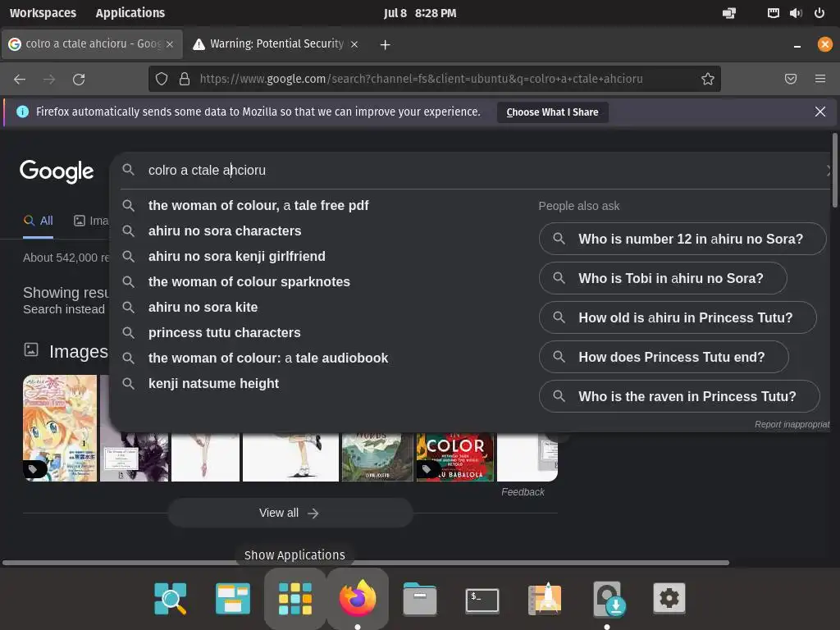Switch to the Warning: Potential Security tab
The height and width of the screenshot is (630, 840).
pyautogui.click(x=276, y=44)
